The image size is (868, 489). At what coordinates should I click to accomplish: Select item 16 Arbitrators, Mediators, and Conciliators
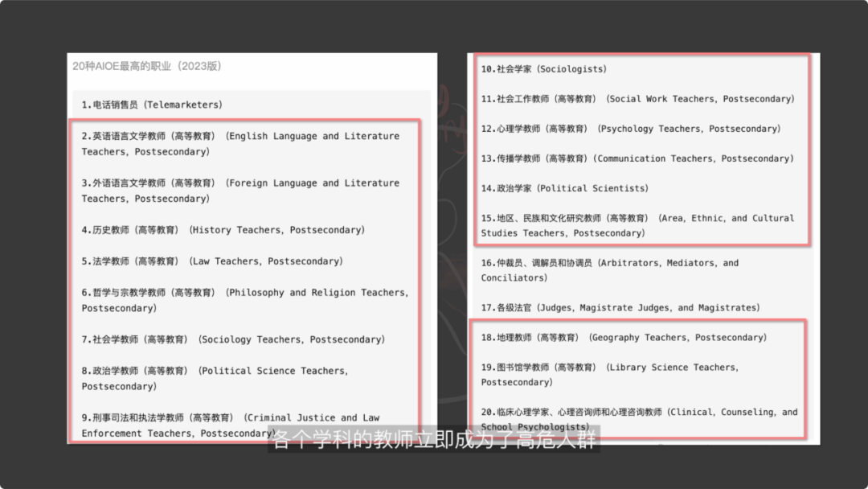tap(609, 270)
